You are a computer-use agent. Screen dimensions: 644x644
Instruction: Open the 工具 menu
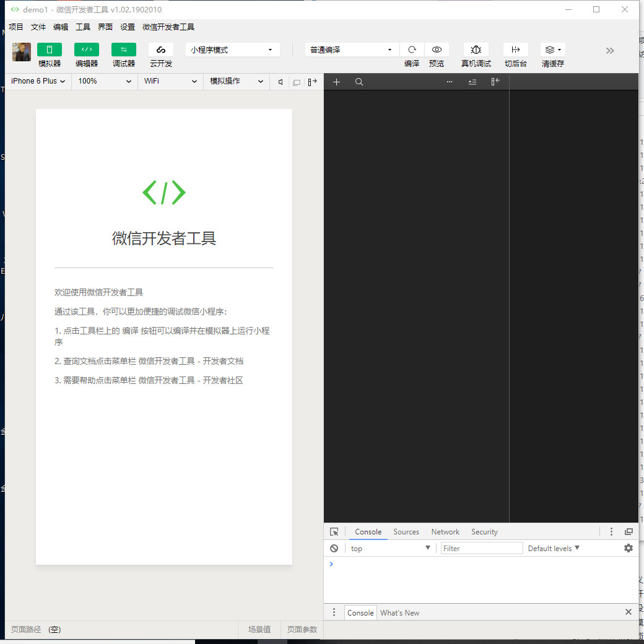(83, 27)
